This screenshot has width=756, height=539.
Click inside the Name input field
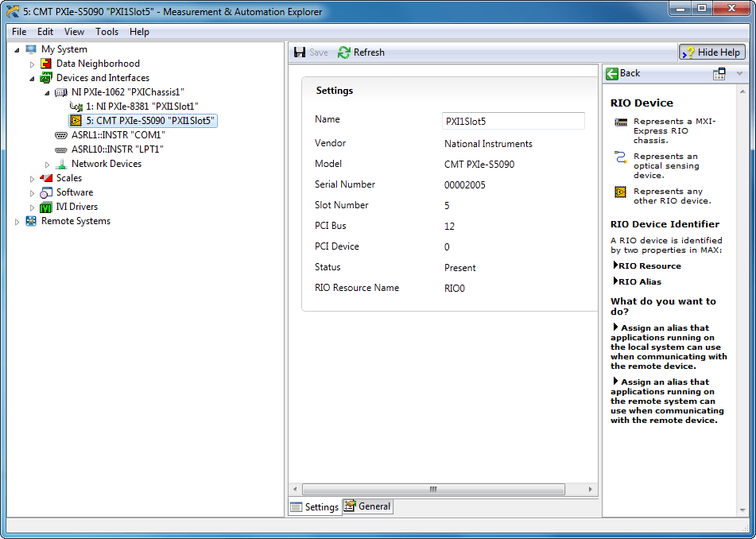coord(513,119)
